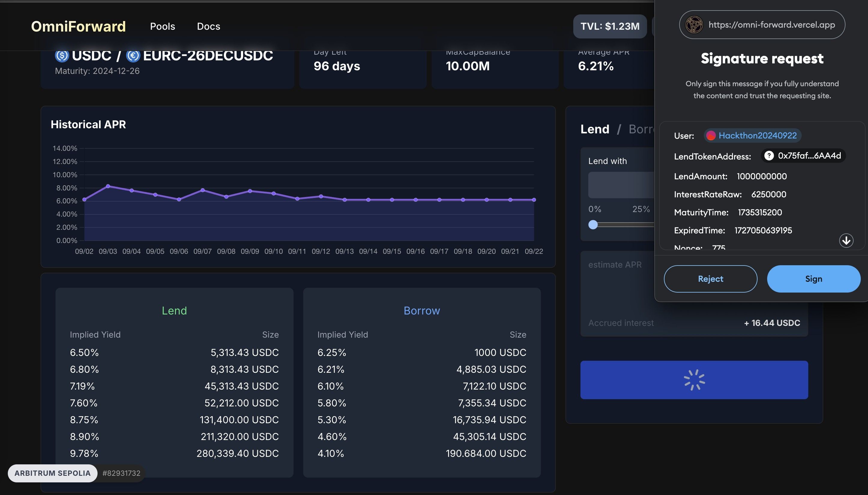Select the 4.60% borrow order row
Screen dimensions: 868x495
422,436
